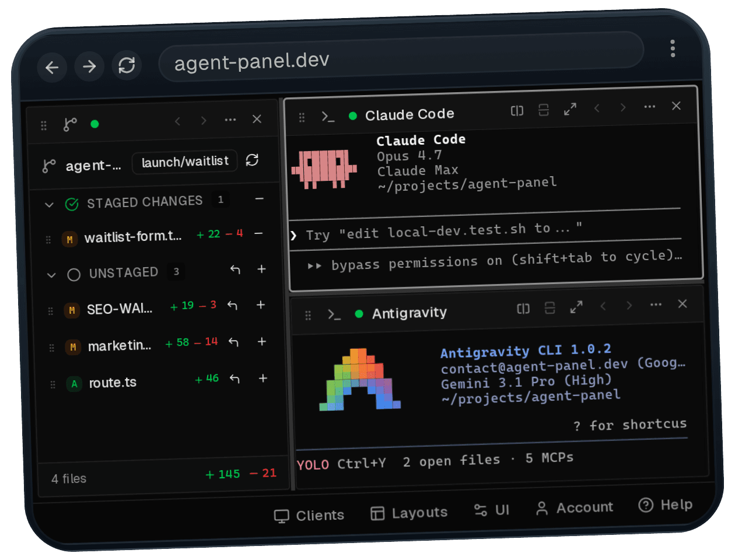
Task: Cycle the bypass permissions mode
Action: tap(495, 261)
